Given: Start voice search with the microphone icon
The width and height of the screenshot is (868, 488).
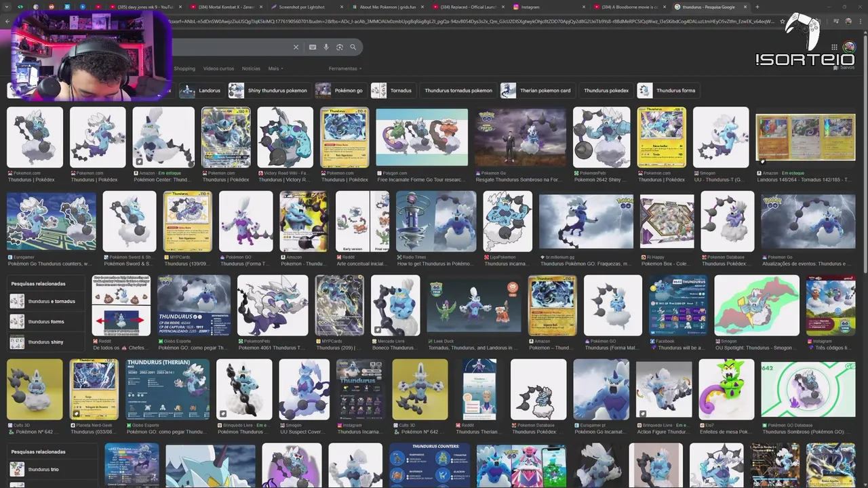Looking at the screenshot, I should [326, 47].
